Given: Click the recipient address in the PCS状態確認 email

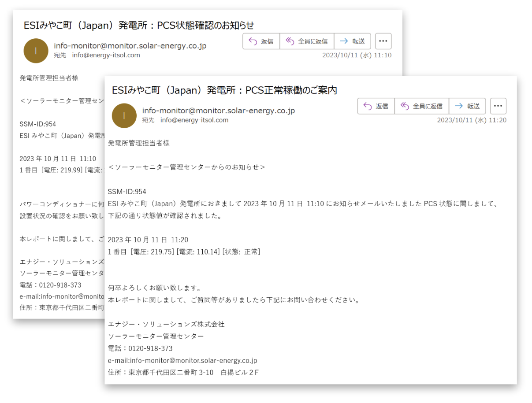Looking at the screenshot, I should pos(106,55).
